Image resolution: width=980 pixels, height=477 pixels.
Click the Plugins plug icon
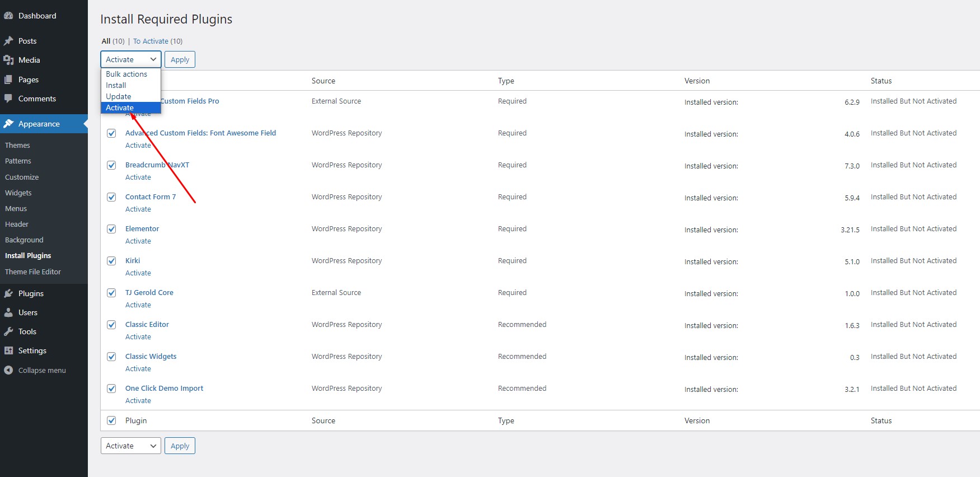tap(8, 293)
